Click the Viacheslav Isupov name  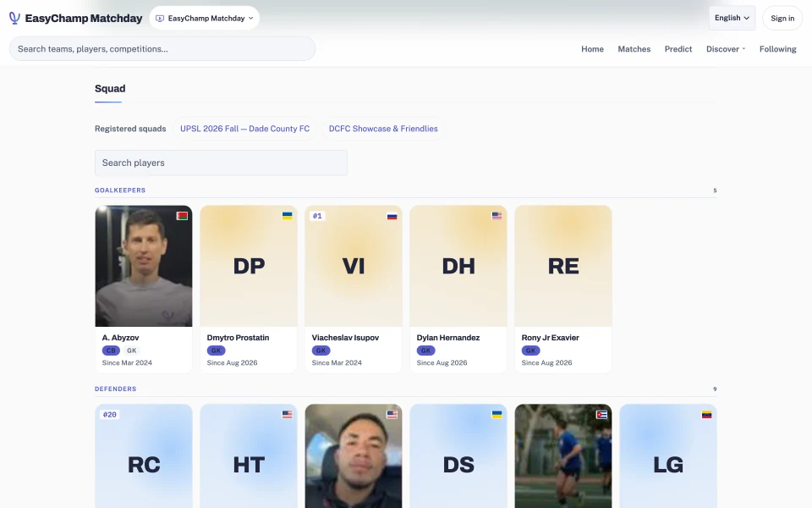pos(345,338)
